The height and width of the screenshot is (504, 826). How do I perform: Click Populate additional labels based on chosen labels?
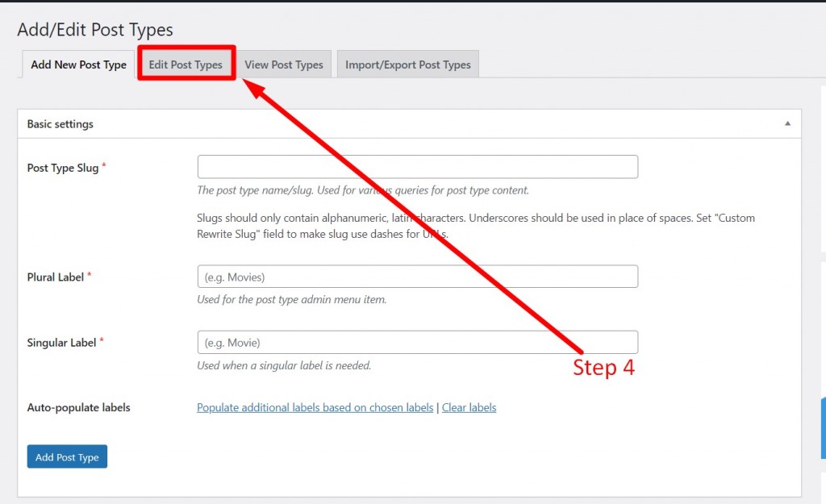tap(315, 407)
